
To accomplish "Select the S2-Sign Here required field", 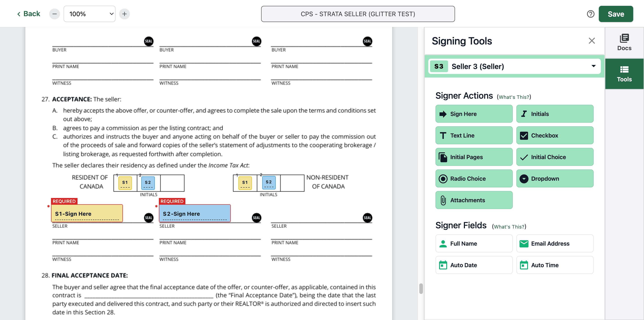I will 195,213.
